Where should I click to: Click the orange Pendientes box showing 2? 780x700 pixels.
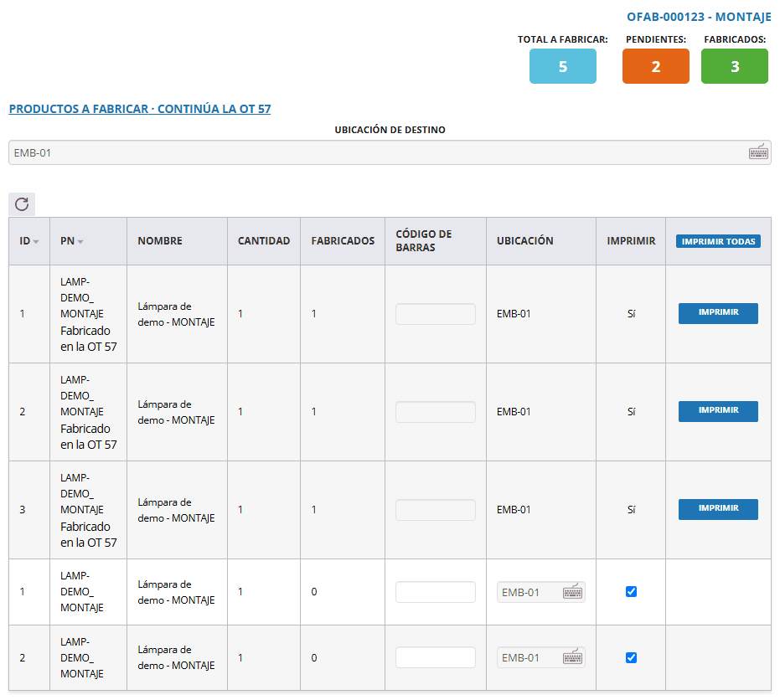(656, 66)
